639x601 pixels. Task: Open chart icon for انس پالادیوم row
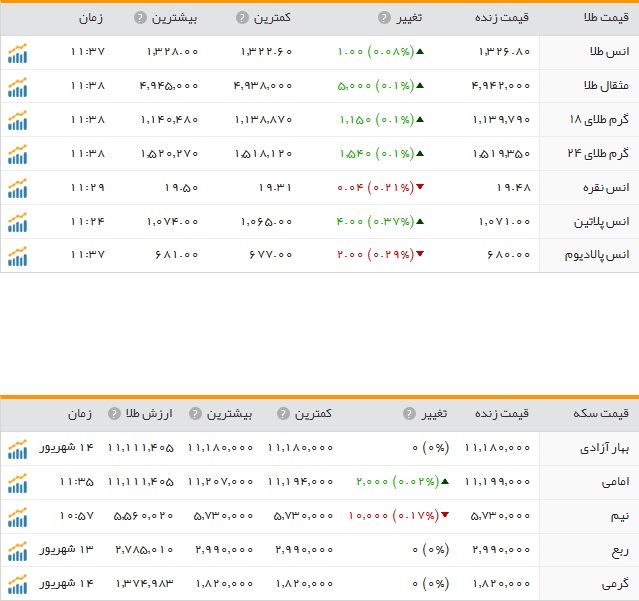[x=18, y=256]
